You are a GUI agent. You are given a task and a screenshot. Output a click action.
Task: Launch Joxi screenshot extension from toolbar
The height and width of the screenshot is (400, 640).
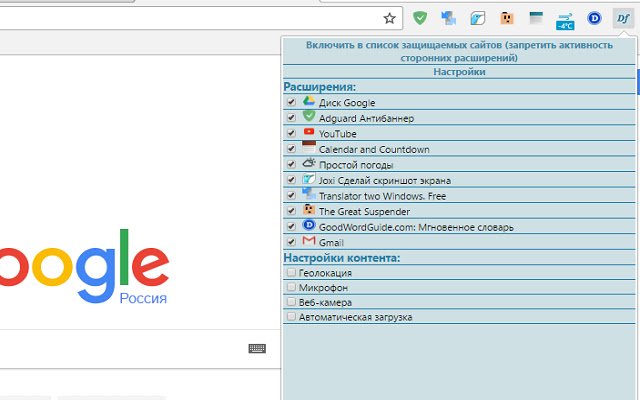[478, 18]
